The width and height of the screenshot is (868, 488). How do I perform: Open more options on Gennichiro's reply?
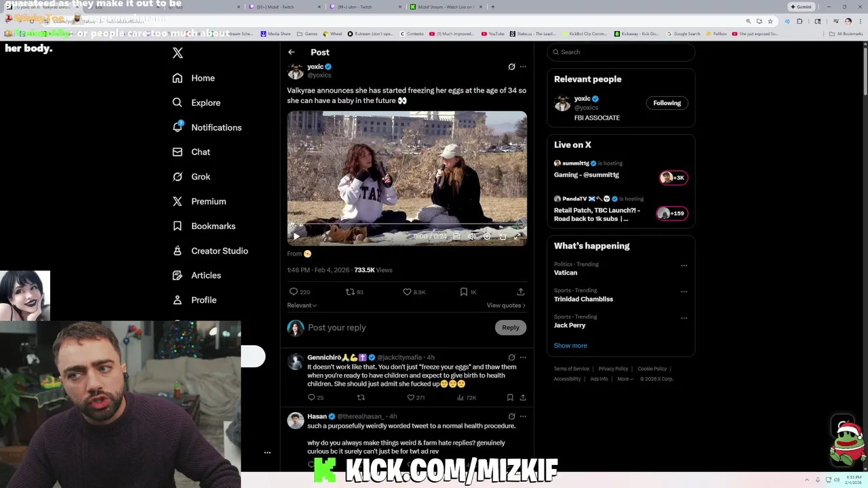pyautogui.click(x=523, y=357)
